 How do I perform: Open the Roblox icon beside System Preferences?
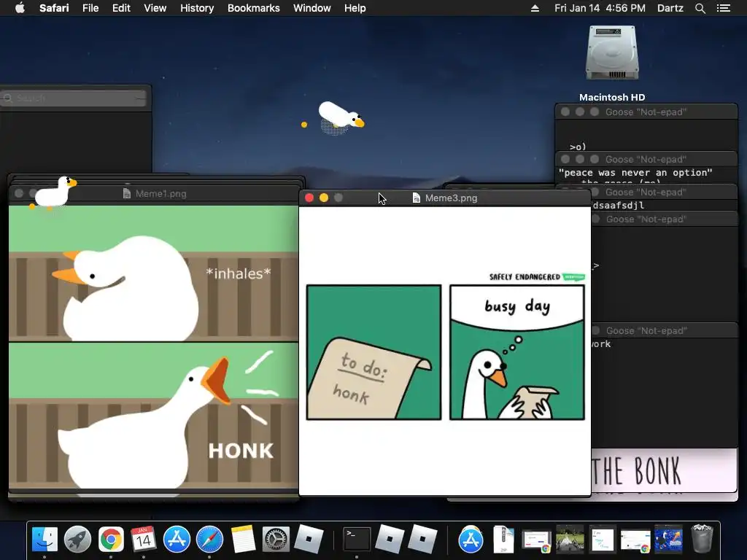pyautogui.click(x=309, y=539)
